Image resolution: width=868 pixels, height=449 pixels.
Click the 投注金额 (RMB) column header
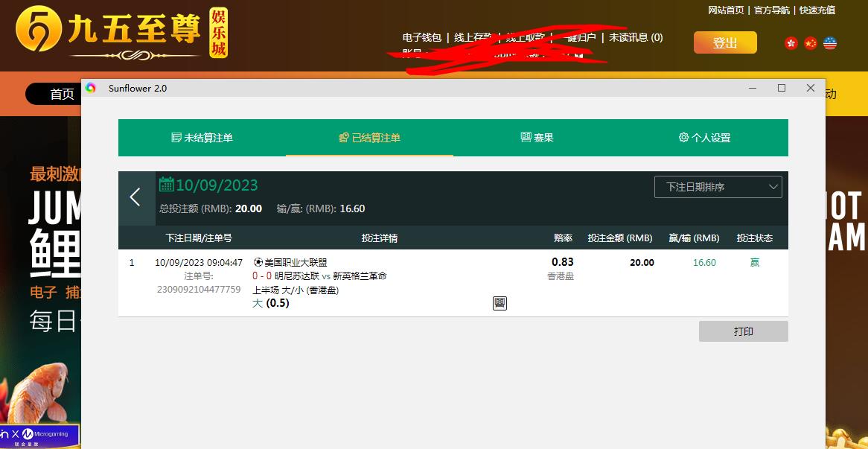click(620, 238)
